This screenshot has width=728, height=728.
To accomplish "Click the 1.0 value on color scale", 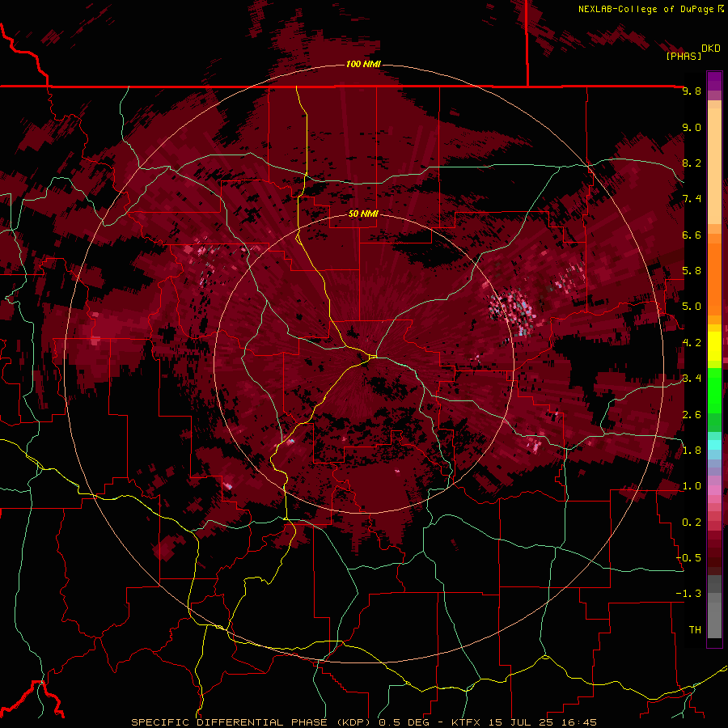I will coord(692,486).
